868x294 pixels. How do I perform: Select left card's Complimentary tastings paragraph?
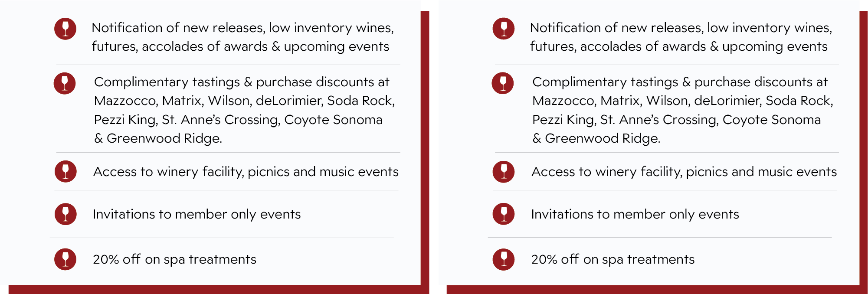pos(245,110)
